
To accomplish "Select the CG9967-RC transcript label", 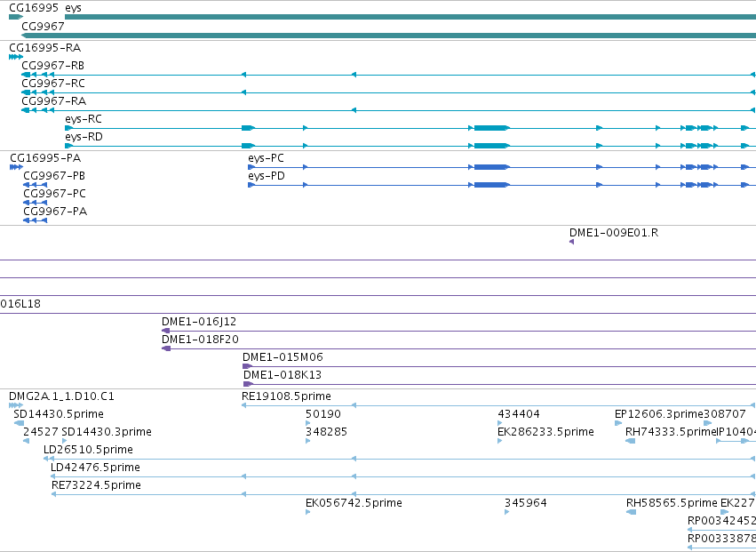I will [53, 84].
